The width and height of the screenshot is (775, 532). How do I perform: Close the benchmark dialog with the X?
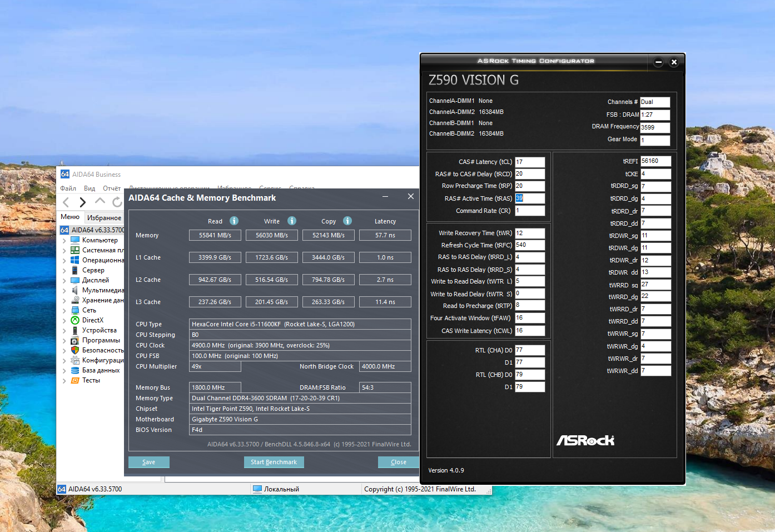410,197
